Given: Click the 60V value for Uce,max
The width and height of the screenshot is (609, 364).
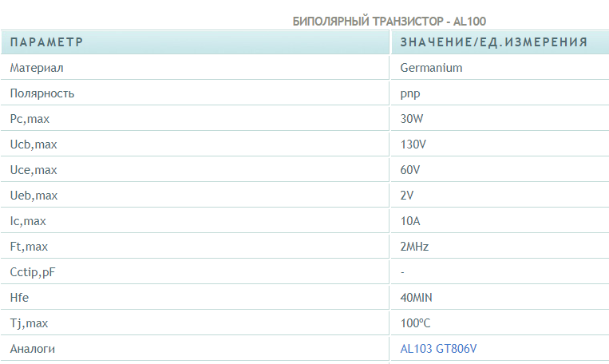Looking at the screenshot, I should (x=410, y=170).
